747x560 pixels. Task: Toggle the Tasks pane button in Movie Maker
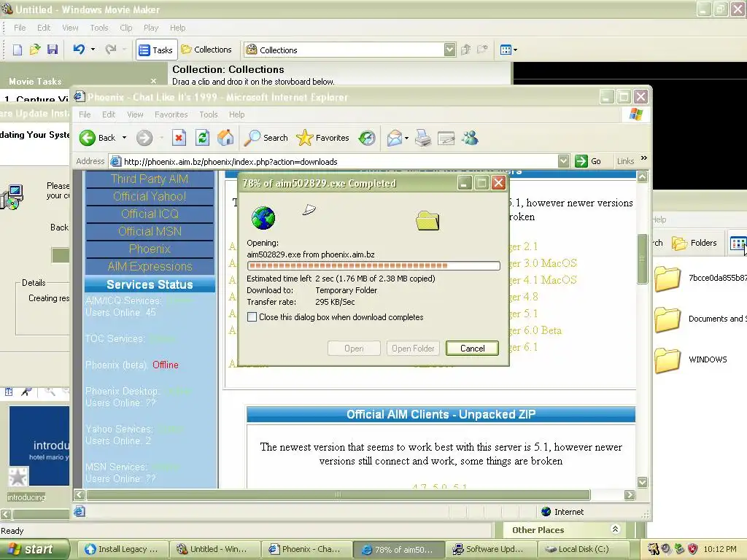coord(156,50)
